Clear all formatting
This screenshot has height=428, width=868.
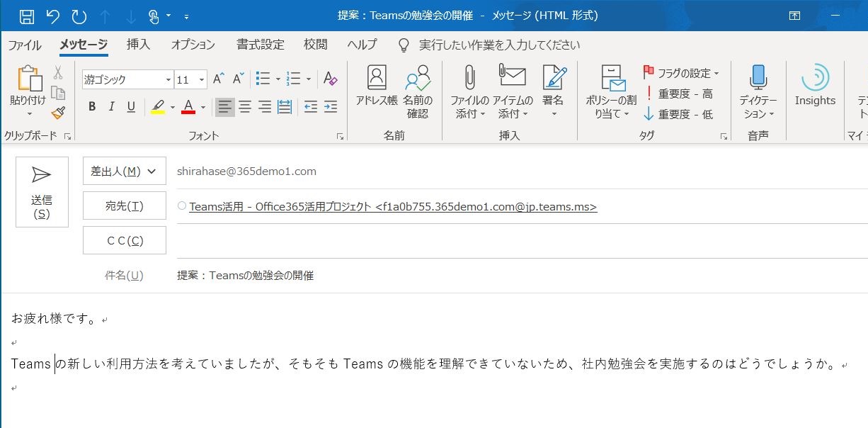(x=330, y=79)
